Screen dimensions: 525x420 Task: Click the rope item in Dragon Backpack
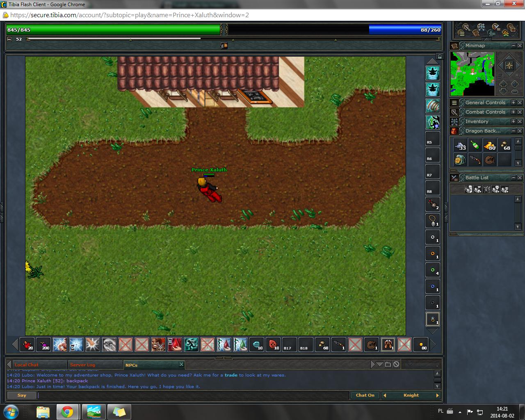(490, 160)
